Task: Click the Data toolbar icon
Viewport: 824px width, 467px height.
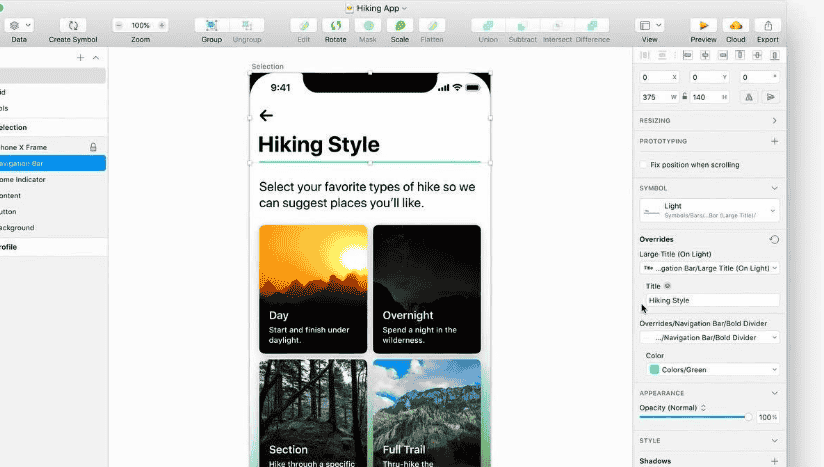Action: point(19,25)
